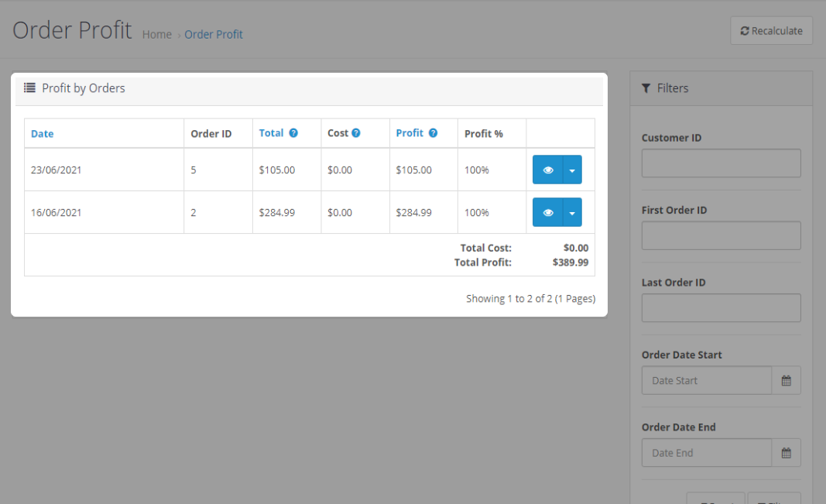826x504 pixels.
Task: Open the Order Profit breadcrumb link
Action: point(214,35)
